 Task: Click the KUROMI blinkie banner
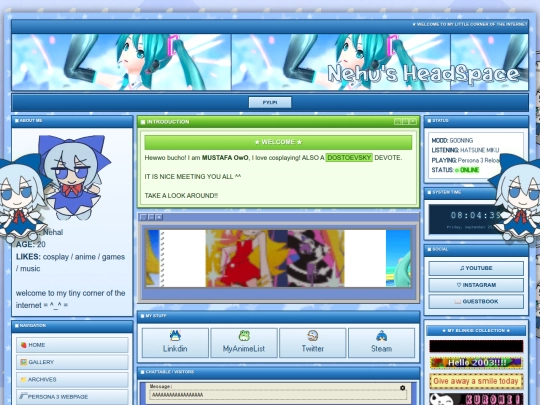click(476, 399)
